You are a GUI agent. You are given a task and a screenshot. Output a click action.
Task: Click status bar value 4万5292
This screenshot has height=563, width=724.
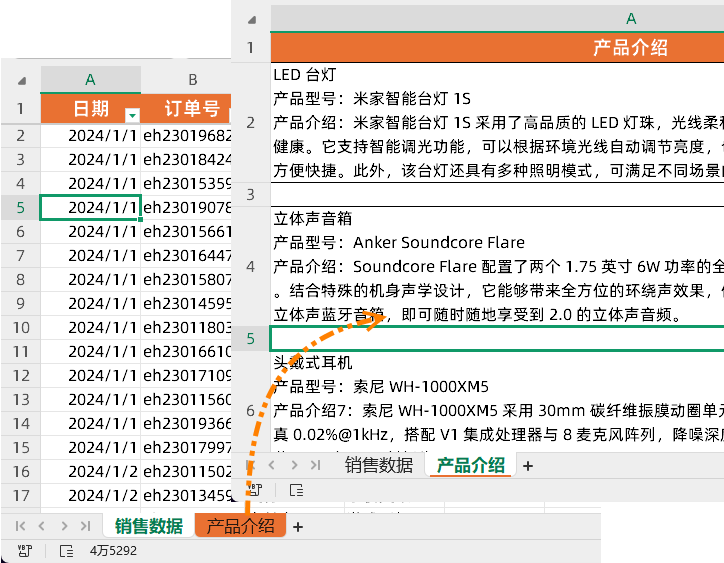113,551
